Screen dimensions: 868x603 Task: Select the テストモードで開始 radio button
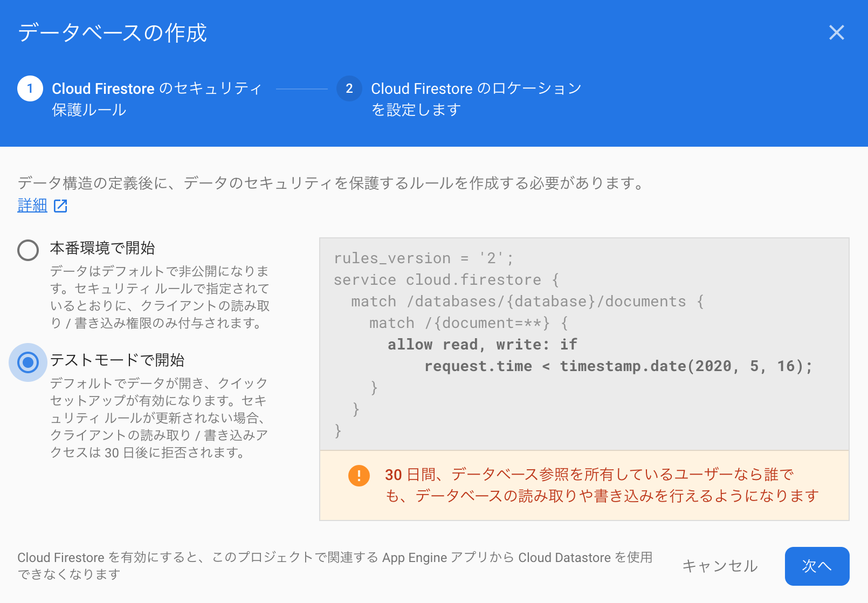tap(28, 362)
